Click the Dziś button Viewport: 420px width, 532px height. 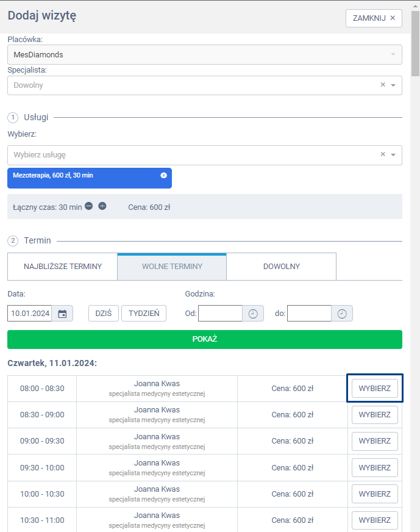(104, 314)
